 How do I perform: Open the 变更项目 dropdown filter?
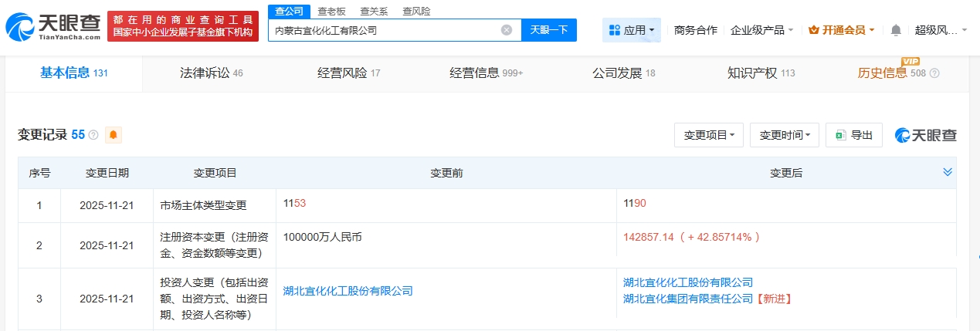709,135
